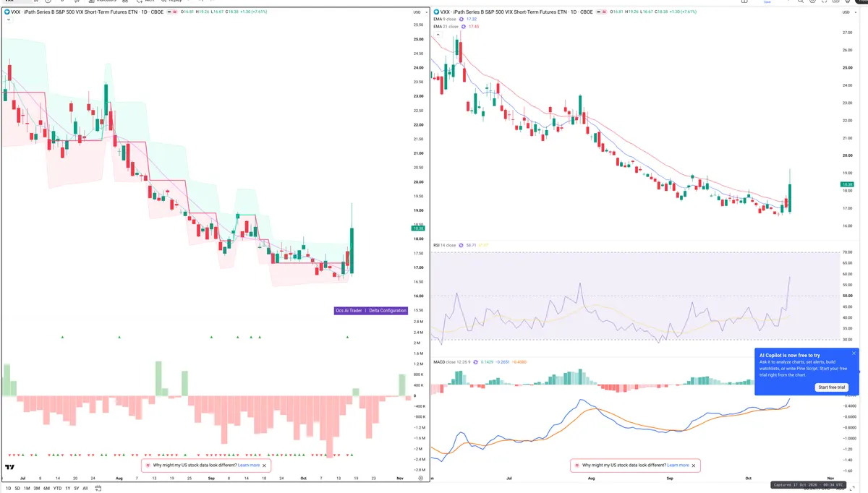Select the 5D time range
Image resolution: width=868 pixels, height=493 pixels.
tap(17, 488)
